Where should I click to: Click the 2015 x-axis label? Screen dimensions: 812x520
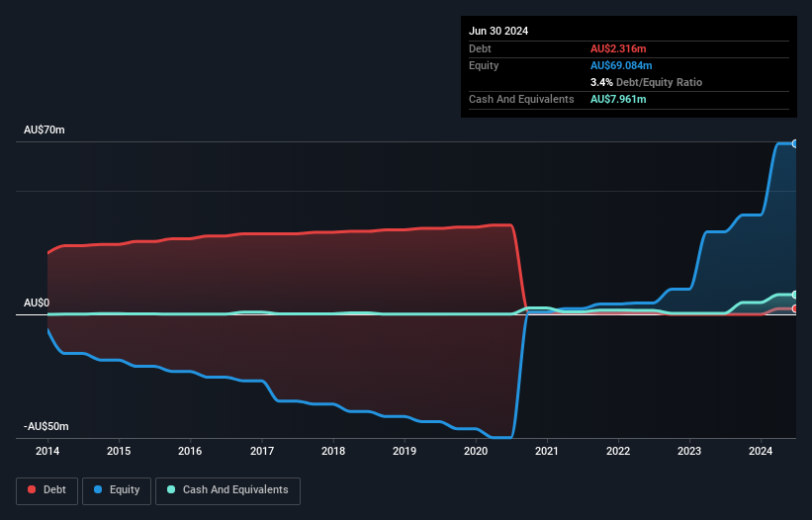pos(119,451)
